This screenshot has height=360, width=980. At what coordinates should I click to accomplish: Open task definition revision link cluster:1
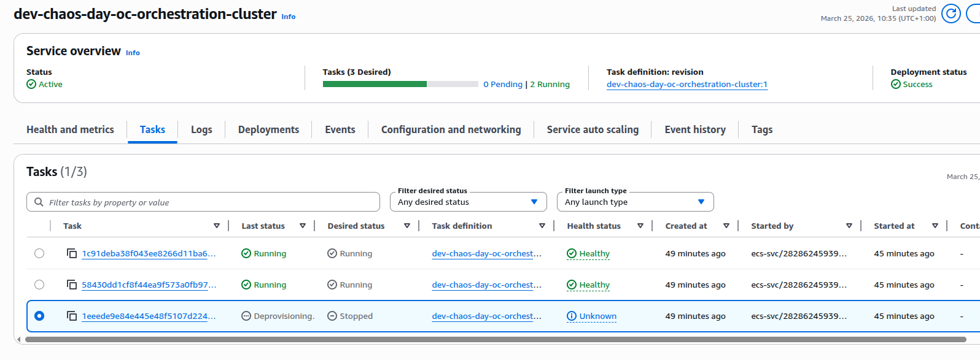point(686,85)
